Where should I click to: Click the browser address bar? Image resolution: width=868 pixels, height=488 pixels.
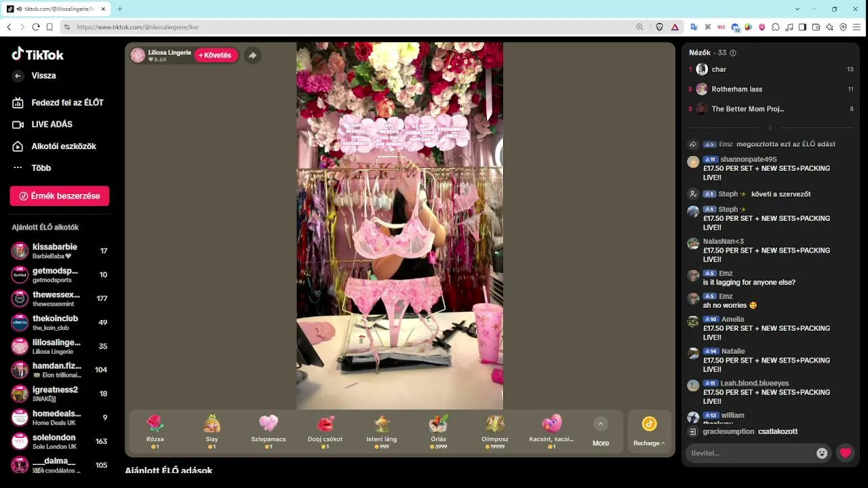[353, 27]
